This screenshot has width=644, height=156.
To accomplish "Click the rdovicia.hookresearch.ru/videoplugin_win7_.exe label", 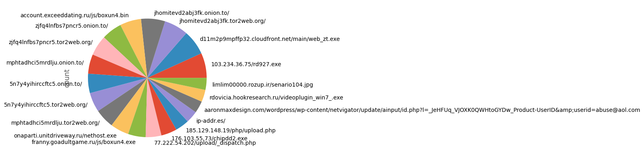I will click(276, 98).
